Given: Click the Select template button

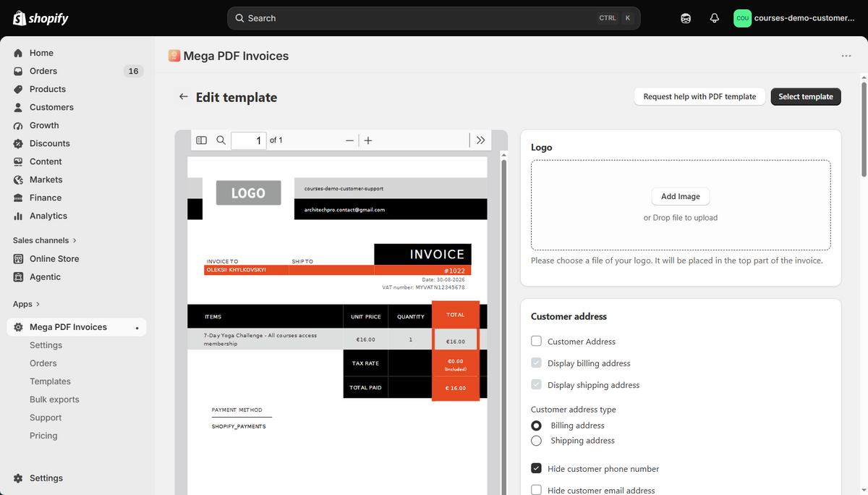Looking at the screenshot, I should (806, 96).
